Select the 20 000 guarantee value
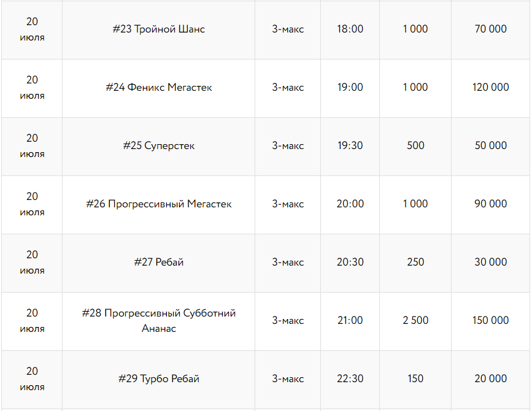 490,378
